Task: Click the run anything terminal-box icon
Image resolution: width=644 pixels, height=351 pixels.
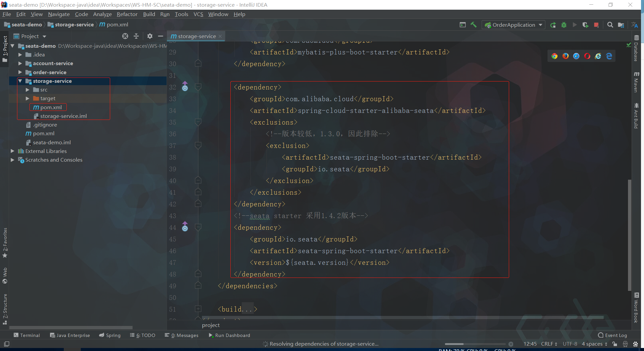Action: tap(462, 25)
